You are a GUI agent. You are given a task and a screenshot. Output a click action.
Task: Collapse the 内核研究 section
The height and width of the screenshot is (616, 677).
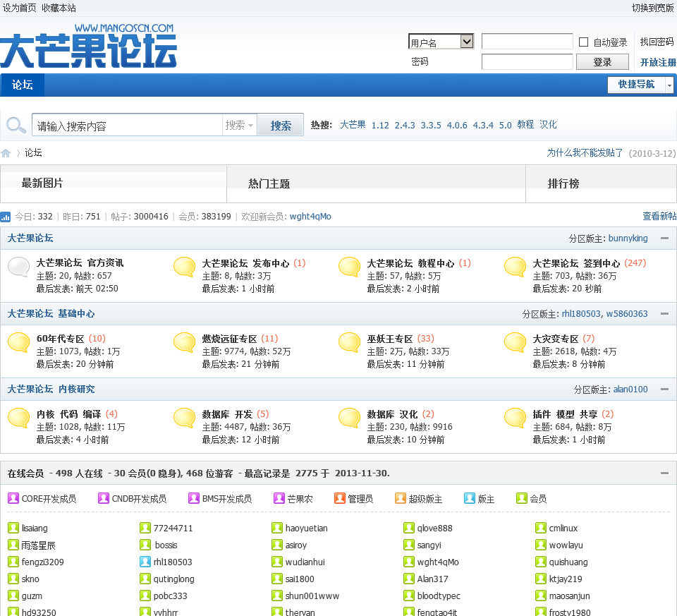[664, 389]
